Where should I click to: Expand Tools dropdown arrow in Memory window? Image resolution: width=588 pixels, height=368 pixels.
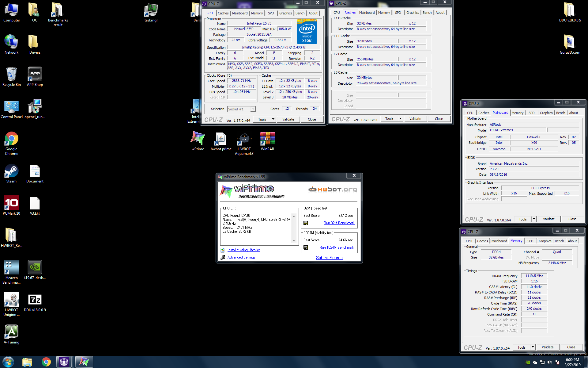point(533,347)
